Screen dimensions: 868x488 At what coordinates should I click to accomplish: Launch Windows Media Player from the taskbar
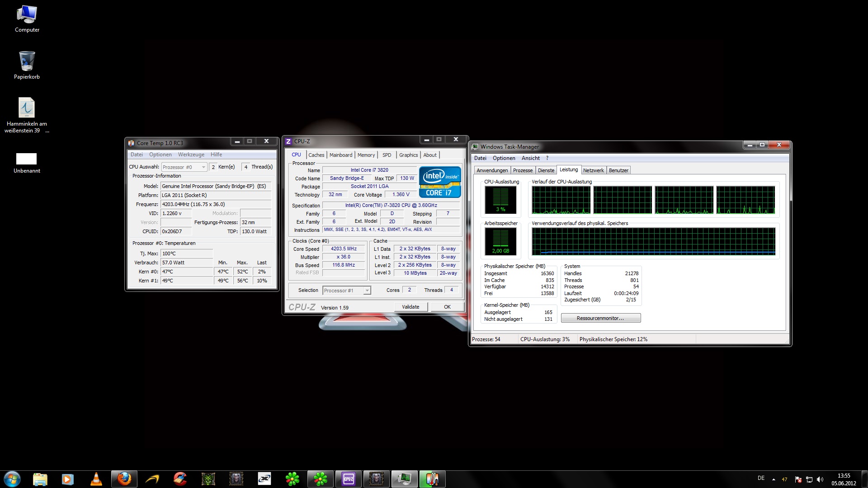[68, 479]
